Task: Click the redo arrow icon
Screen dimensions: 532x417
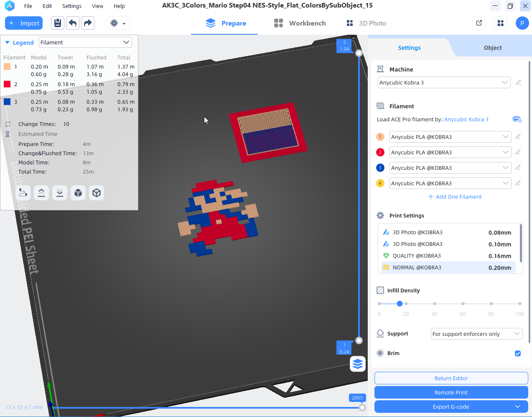Action: click(88, 23)
